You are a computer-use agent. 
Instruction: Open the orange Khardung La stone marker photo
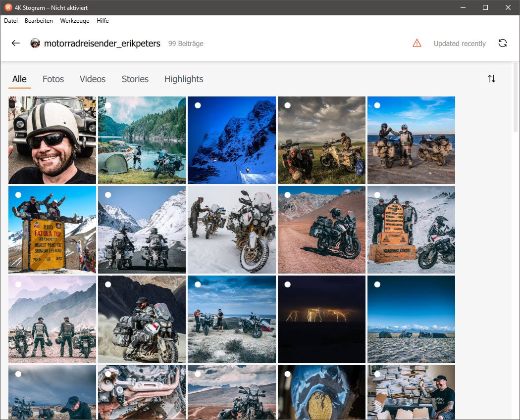click(411, 230)
